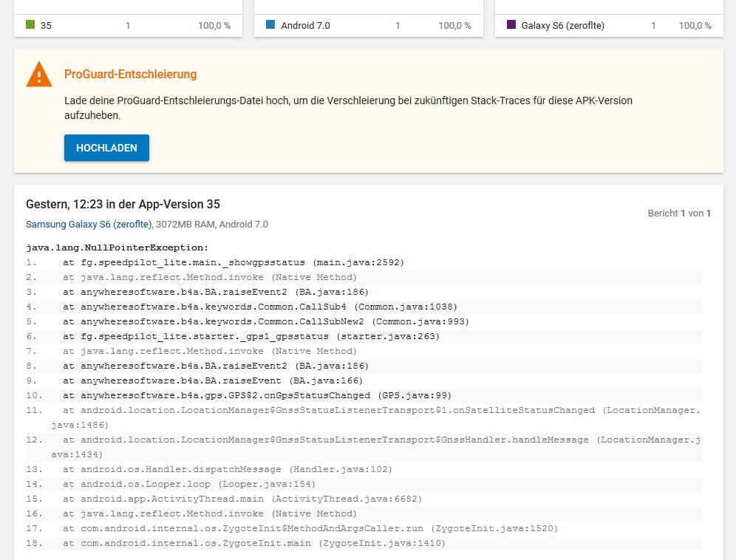Open the Samsung Galaxy S6 (zeroflte) link
The height and width of the screenshot is (560, 736).
pos(89,224)
